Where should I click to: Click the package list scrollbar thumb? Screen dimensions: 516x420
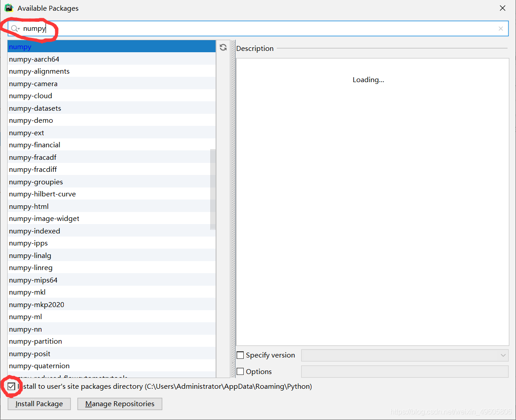pos(213,189)
